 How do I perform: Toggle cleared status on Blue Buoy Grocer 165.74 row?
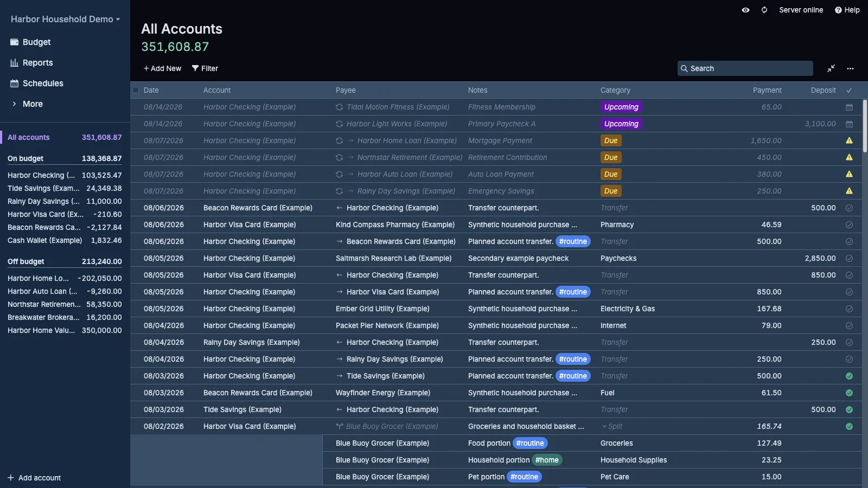click(x=849, y=426)
